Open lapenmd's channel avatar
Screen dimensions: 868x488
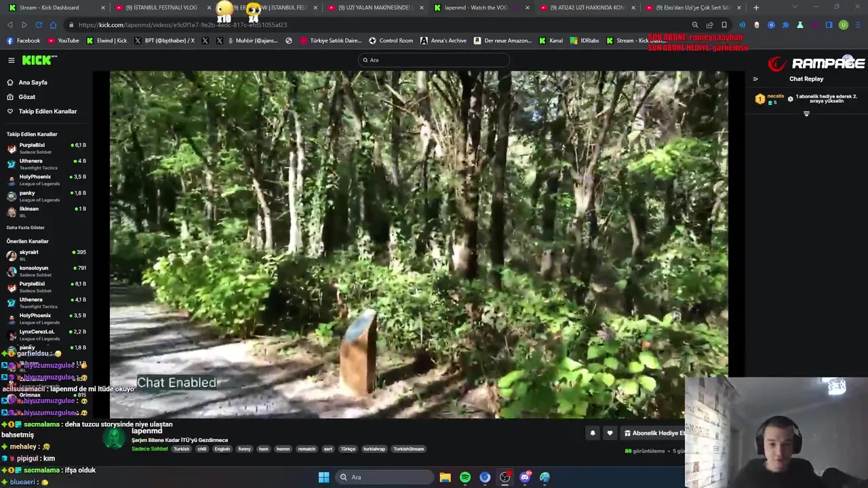point(113,439)
